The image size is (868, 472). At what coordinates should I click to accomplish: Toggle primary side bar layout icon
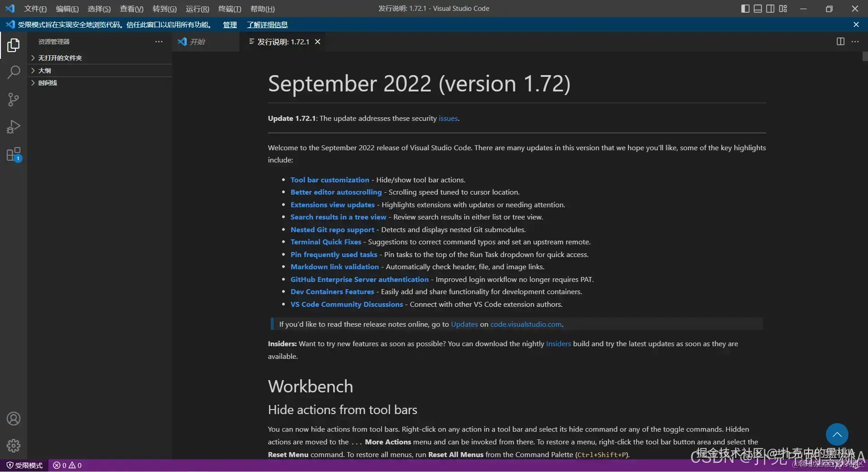(745, 9)
